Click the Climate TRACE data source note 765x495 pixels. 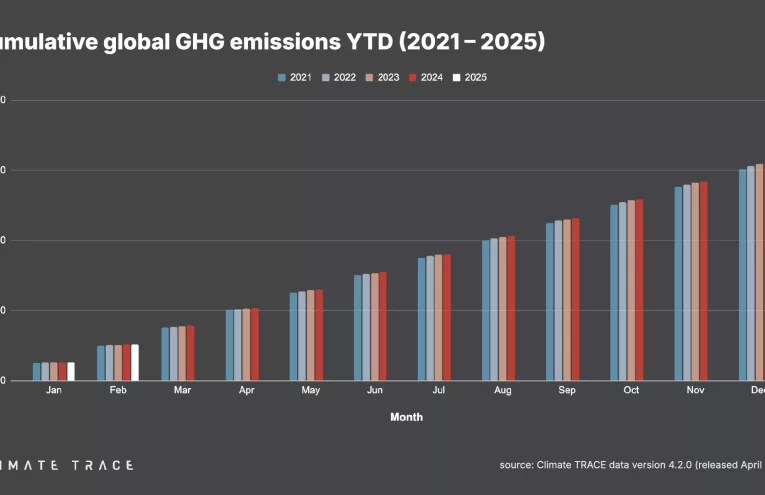pyautogui.click(x=632, y=465)
